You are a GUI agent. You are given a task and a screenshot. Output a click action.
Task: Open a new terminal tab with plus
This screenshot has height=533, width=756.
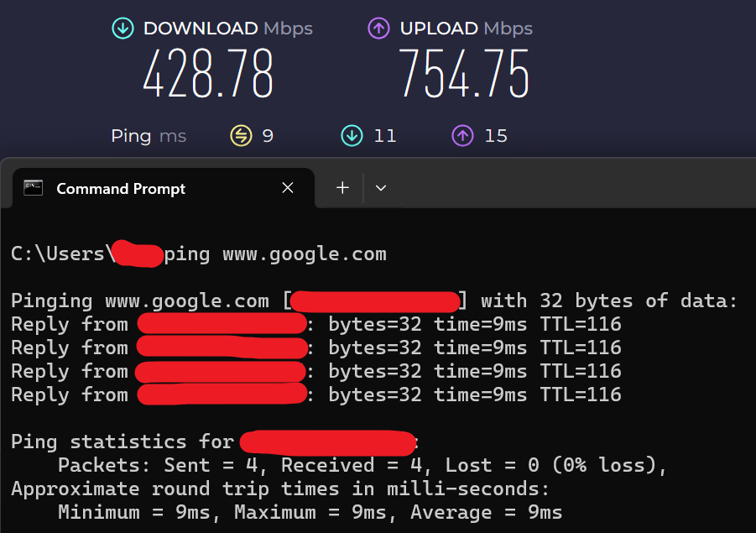click(x=343, y=188)
